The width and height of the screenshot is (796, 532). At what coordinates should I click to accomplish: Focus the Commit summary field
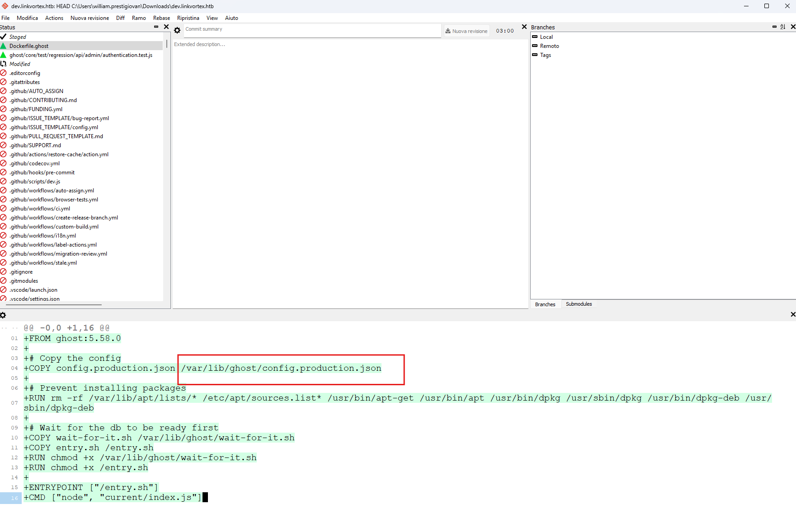[312, 30]
